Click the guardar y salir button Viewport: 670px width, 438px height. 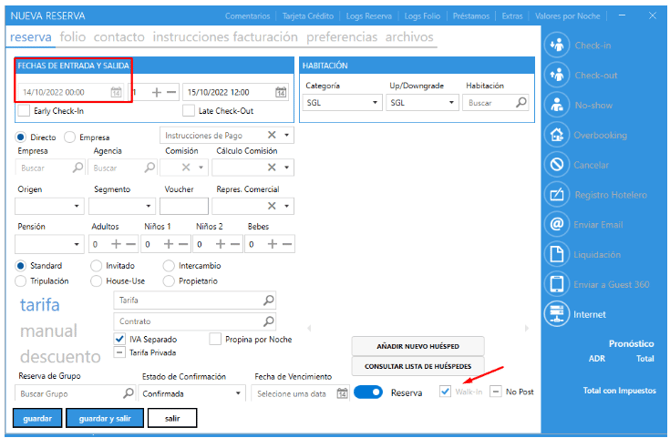point(104,419)
